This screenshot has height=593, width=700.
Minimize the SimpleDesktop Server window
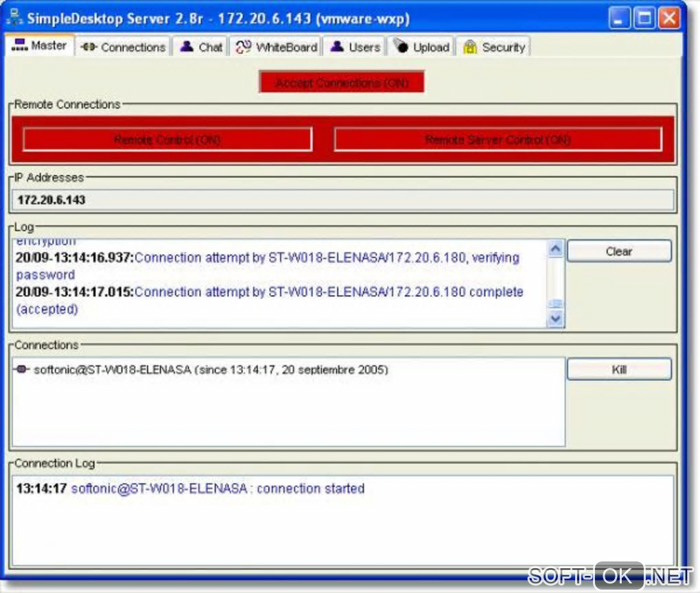point(618,19)
